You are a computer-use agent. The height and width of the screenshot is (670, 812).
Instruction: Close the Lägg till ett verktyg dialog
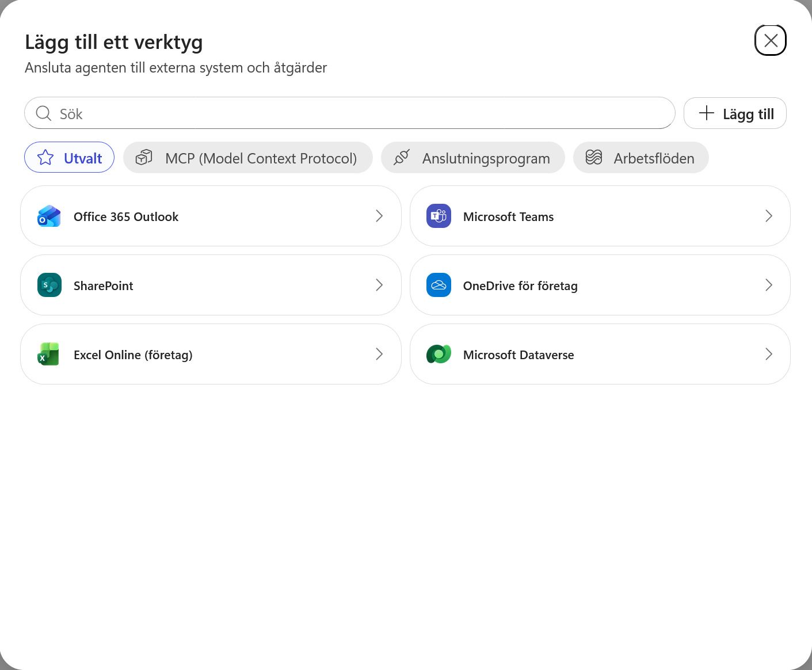(x=771, y=40)
